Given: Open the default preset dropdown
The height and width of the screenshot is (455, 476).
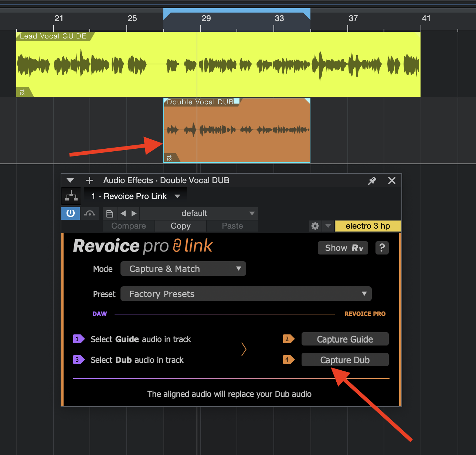Looking at the screenshot, I should tap(199, 213).
